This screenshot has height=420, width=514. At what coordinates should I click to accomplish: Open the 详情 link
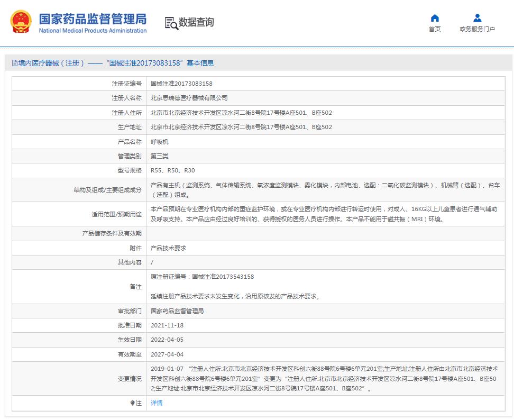[157, 403]
